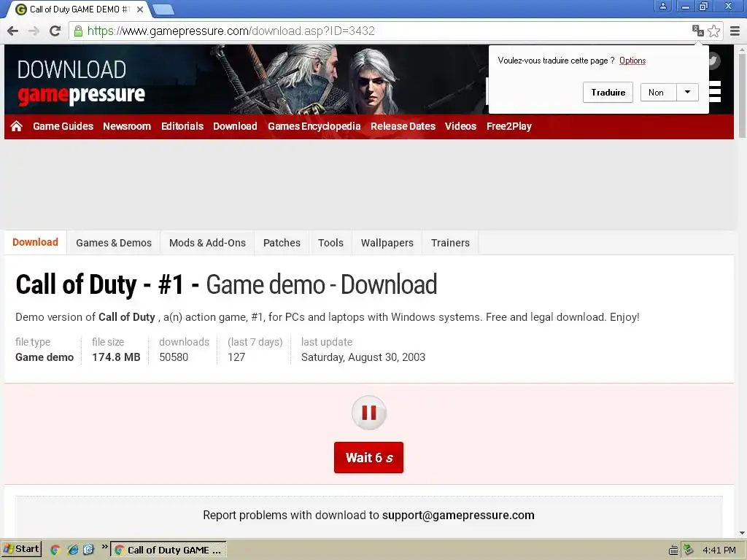Click the downloads count 50580
The image size is (747, 560).
coord(174,357)
